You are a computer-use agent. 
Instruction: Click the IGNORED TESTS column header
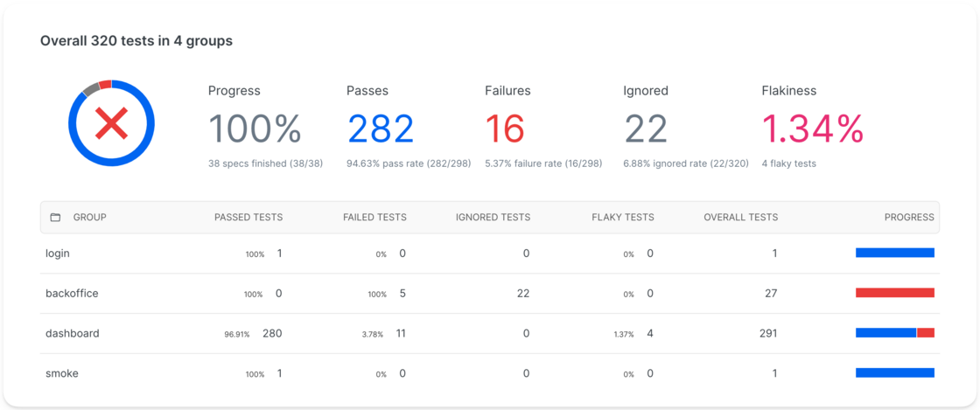[x=493, y=217]
